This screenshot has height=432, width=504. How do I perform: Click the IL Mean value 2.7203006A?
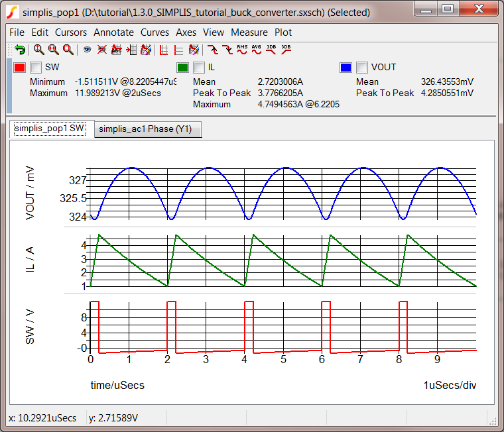[281, 81]
